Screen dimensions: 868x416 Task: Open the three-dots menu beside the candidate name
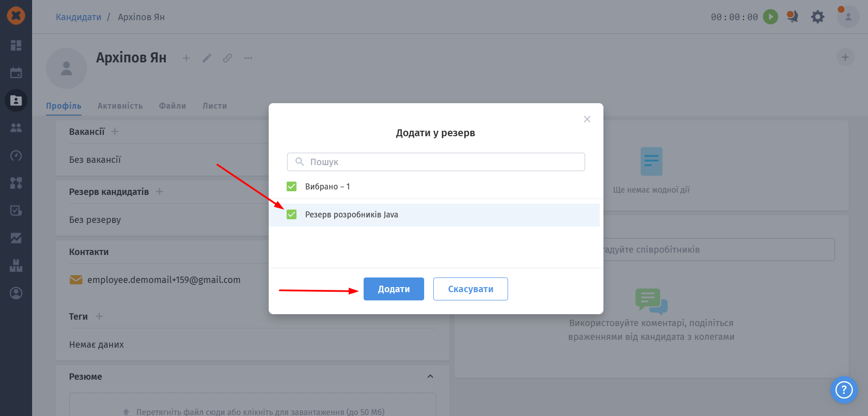(x=248, y=58)
